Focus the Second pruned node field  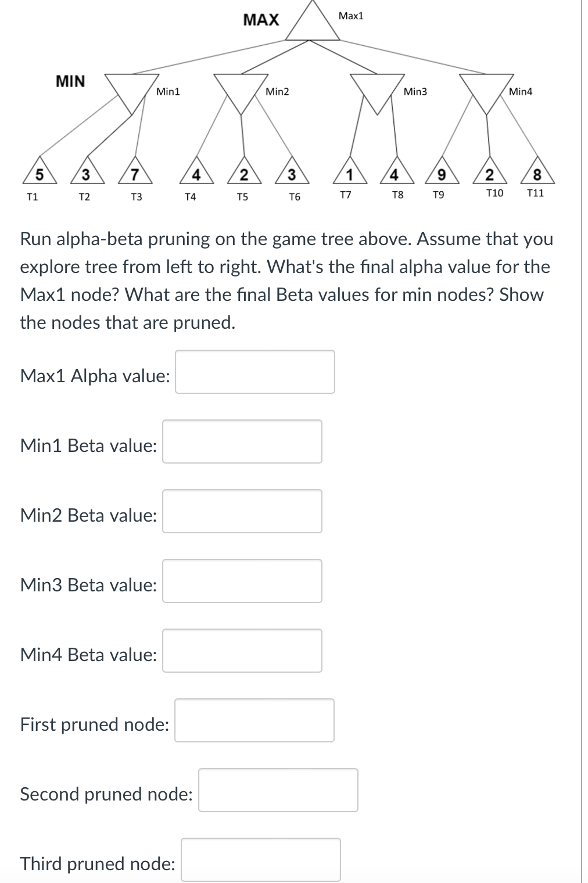pyautogui.click(x=278, y=790)
